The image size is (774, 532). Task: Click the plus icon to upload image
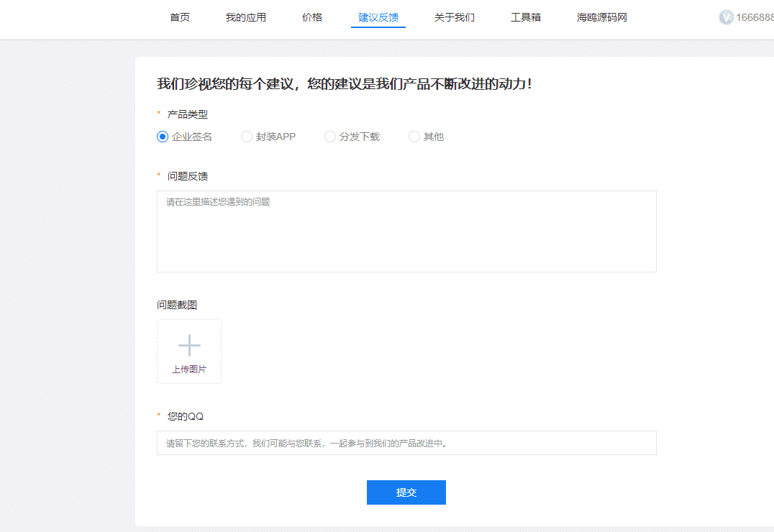(x=189, y=346)
